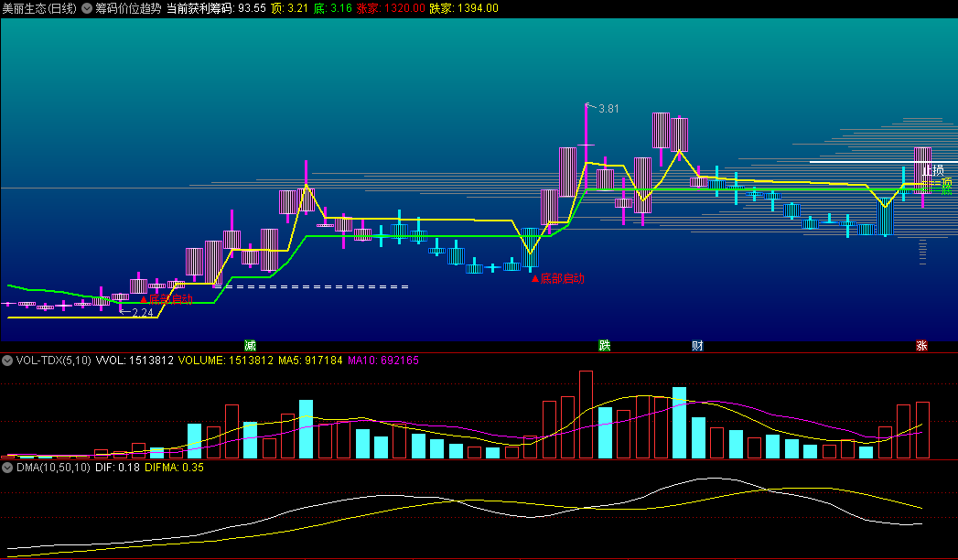958x560 pixels.
Task: Click the 底部启动 signal below the mid-chart dip
Action: (558, 278)
